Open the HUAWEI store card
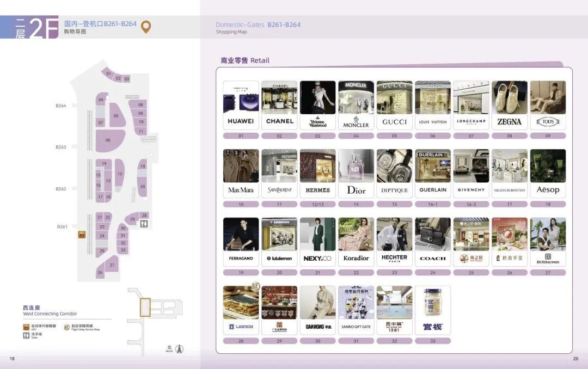 click(241, 105)
